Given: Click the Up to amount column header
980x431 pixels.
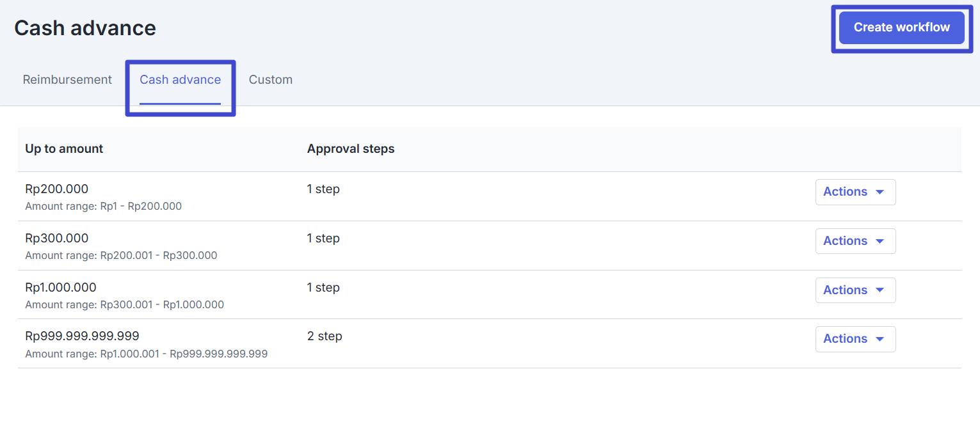Looking at the screenshot, I should tap(64, 149).
